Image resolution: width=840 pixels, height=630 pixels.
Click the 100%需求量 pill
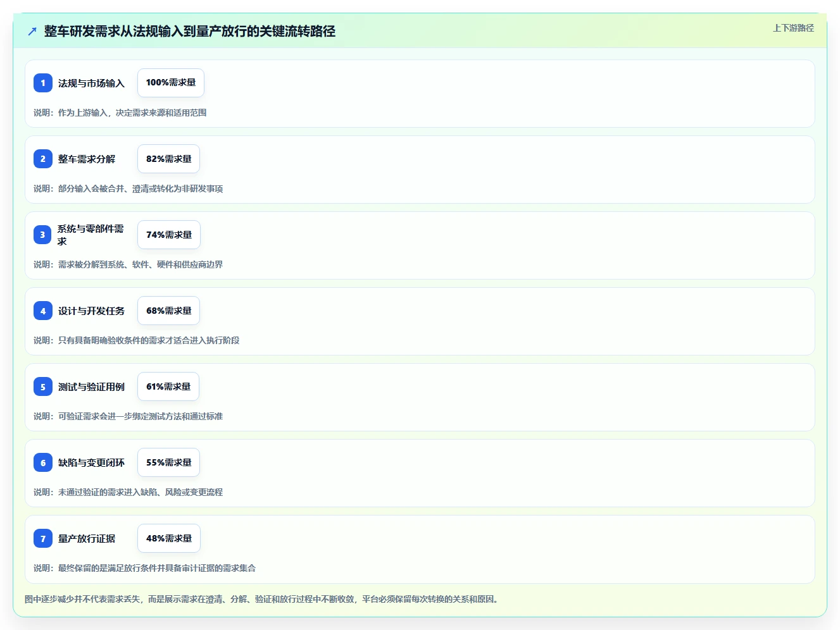pos(171,83)
